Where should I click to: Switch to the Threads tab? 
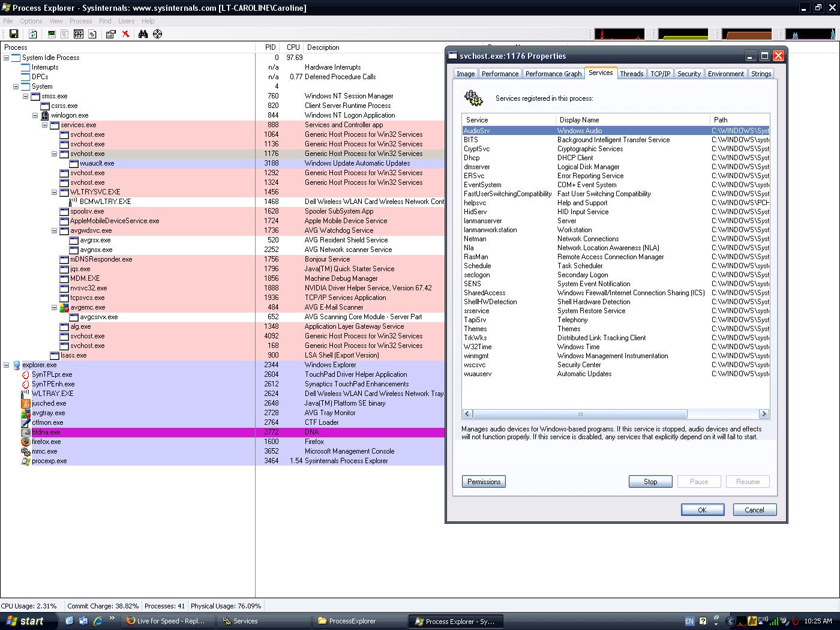coord(632,74)
